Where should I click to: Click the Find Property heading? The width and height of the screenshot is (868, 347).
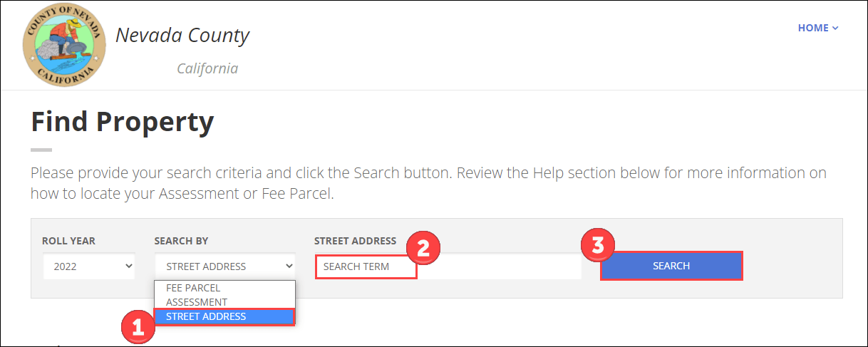(x=123, y=122)
